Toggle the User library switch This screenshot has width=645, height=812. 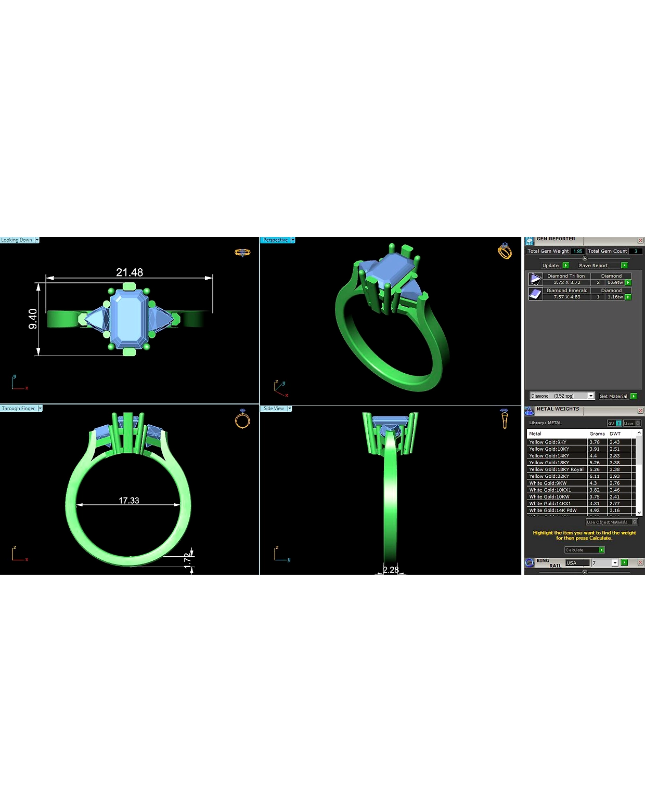pos(632,423)
